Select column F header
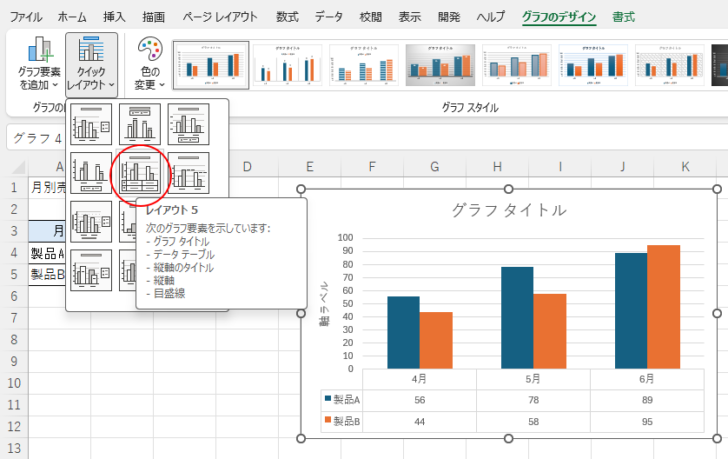 coord(372,167)
